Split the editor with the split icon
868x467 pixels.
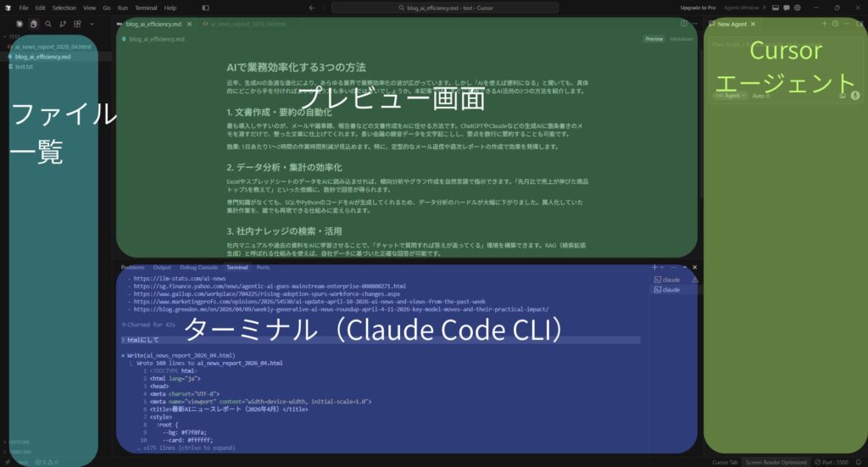click(684, 24)
